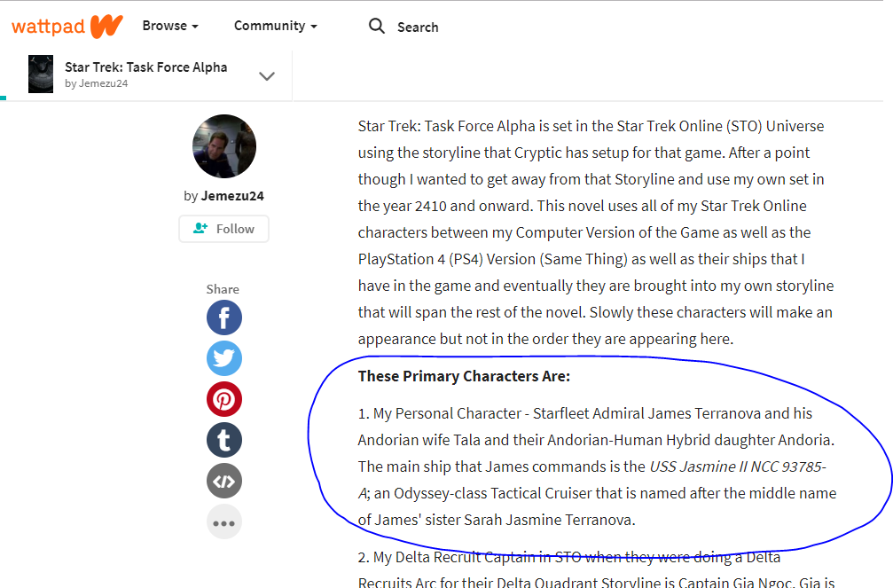Open the Browse dropdown menu
893x588 pixels.
pos(170,27)
